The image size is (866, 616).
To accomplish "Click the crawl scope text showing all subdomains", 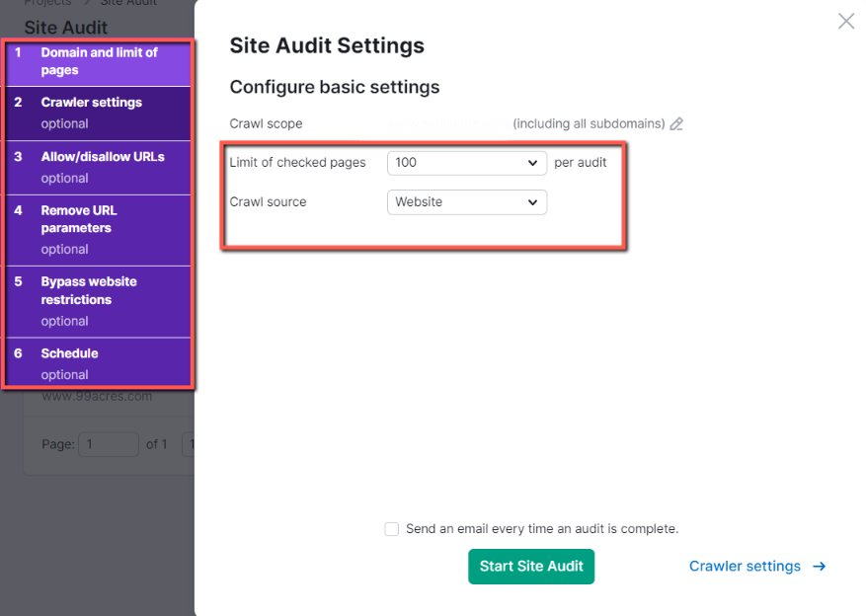I will click(589, 124).
